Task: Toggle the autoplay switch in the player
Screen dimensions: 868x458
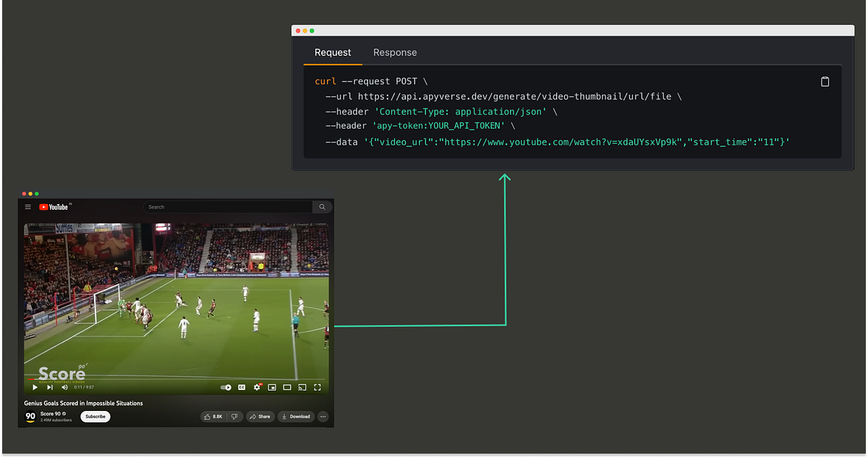Action: click(x=224, y=387)
